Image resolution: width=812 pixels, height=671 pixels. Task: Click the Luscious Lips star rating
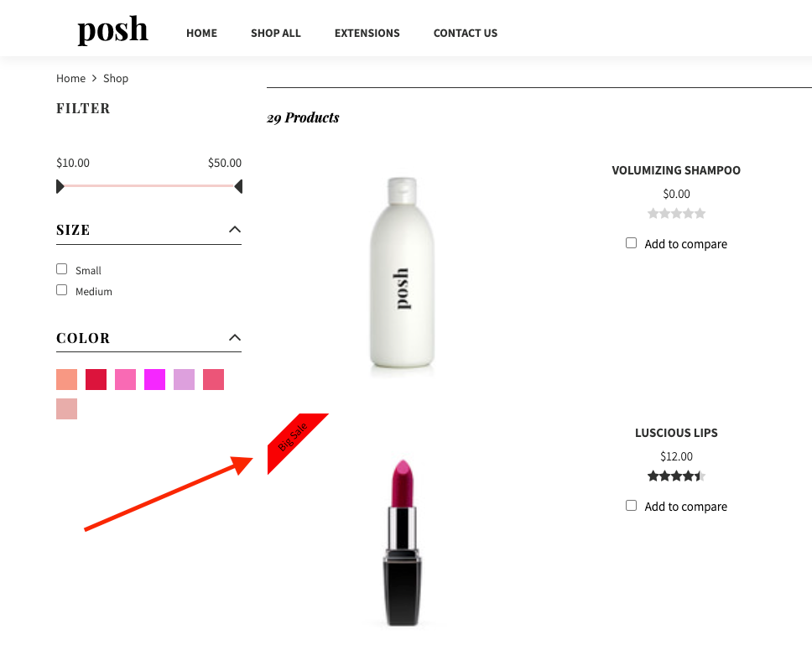676,476
